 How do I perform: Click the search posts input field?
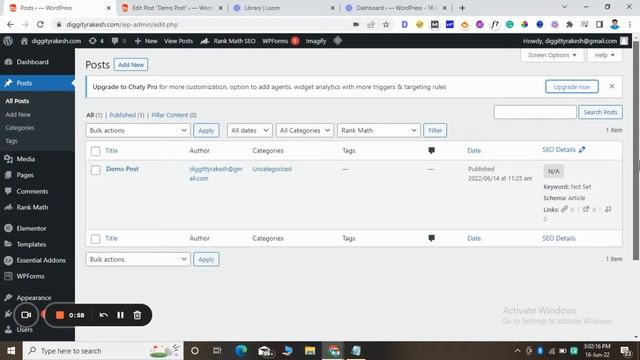(x=535, y=112)
